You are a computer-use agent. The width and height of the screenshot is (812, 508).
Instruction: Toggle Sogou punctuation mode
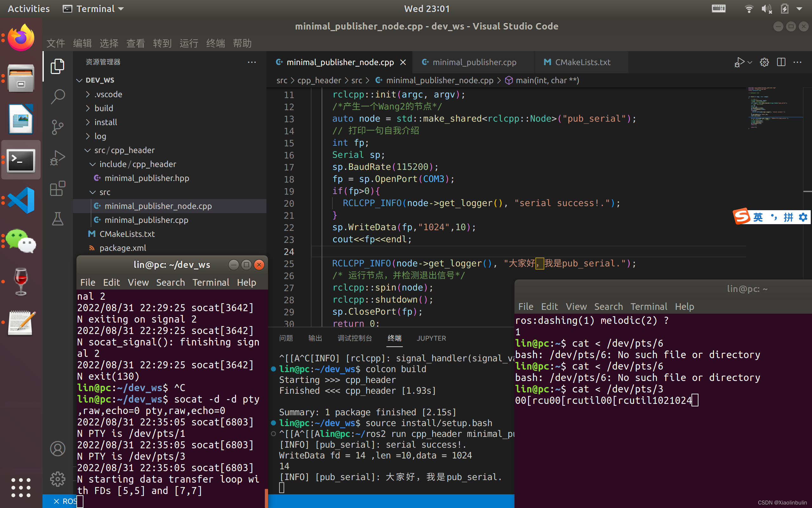[x=774, y=217]
